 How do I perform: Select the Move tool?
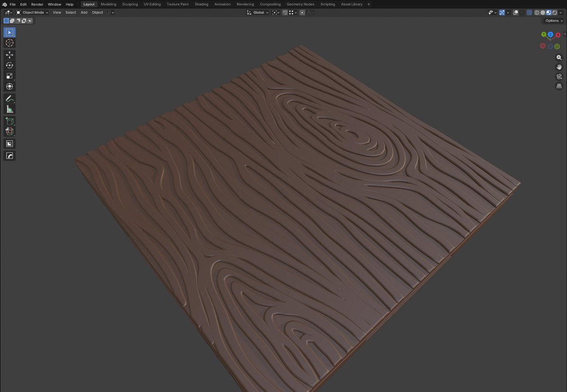[x=9, y=55]
